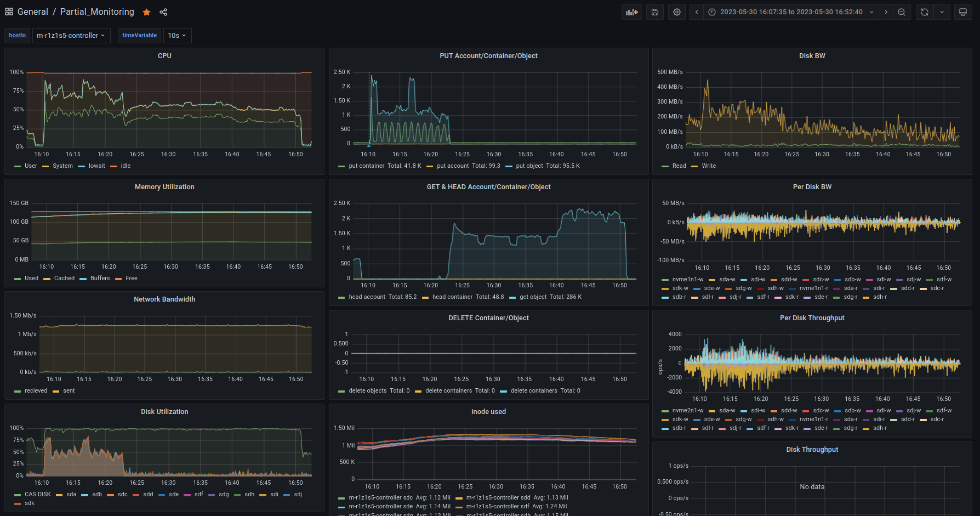Open dashboard settings gear icon

tap(677, 12)
